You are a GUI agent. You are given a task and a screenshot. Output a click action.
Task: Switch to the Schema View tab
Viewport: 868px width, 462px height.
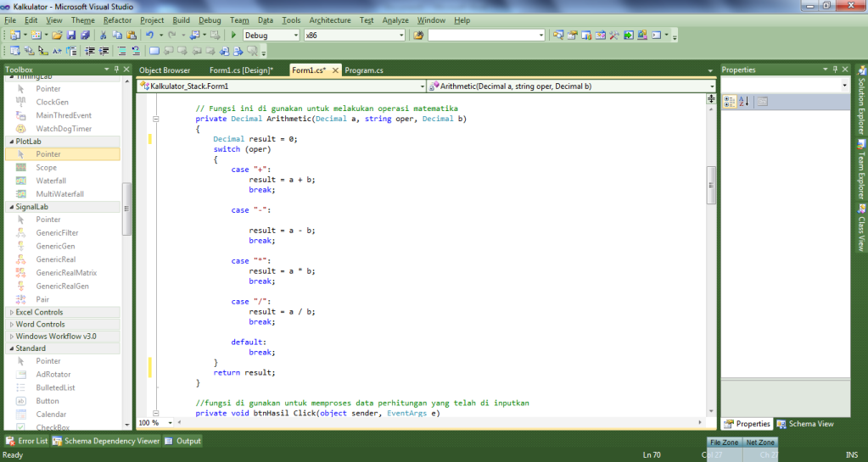(x=805, y=424)
